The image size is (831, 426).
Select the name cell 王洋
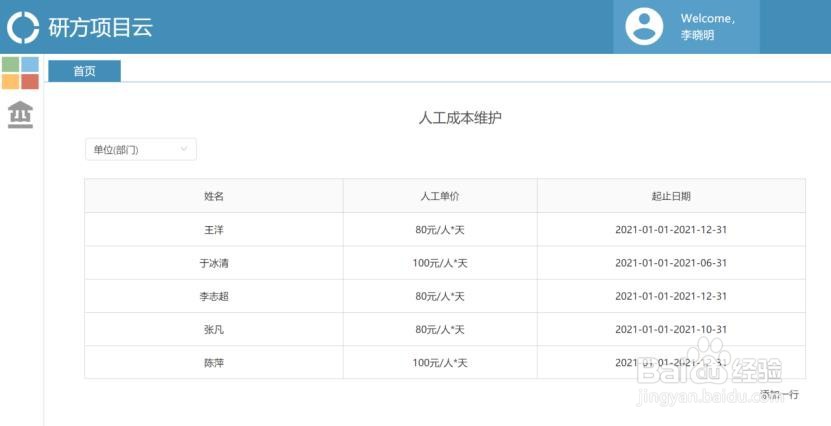[x=214, y=230]
